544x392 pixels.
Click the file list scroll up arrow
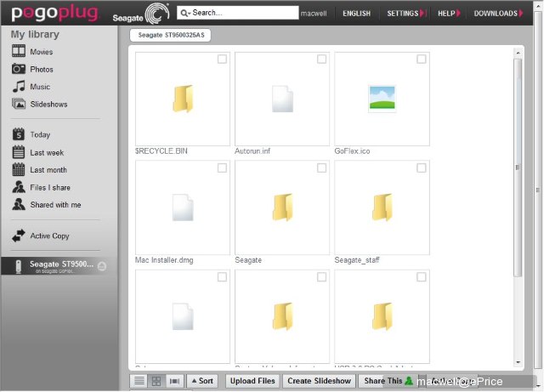coord(518,53)
